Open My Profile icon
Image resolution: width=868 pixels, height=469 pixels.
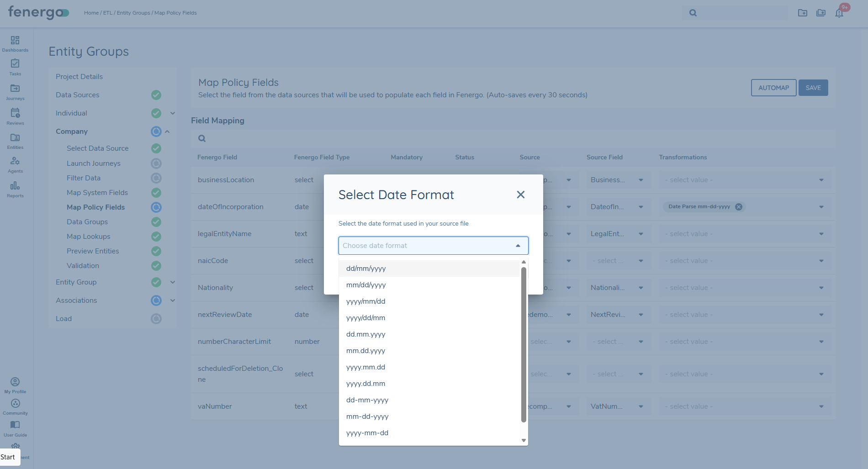pyautogui.click(x=15, y=385)
